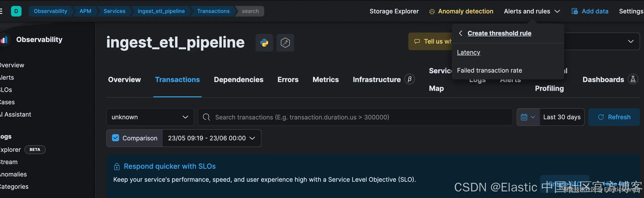Switch to the Dependencies tab
This screenshot has height=198, width=644.
tap(239, 80)
